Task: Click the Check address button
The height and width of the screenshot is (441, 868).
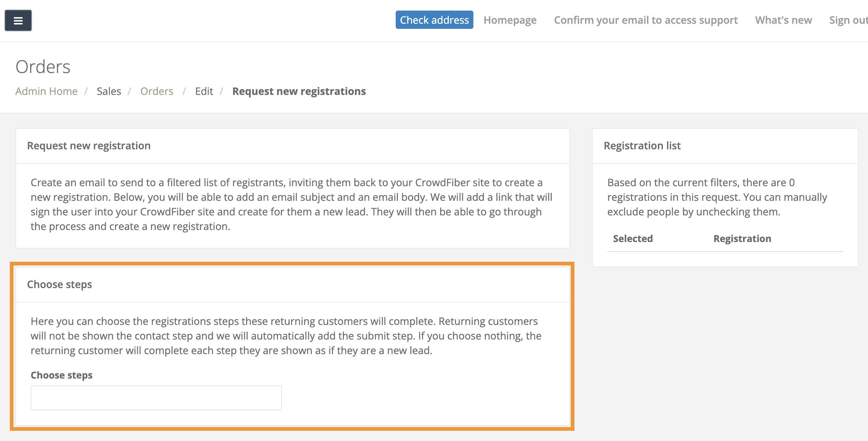Action: (x=434, y=20)
